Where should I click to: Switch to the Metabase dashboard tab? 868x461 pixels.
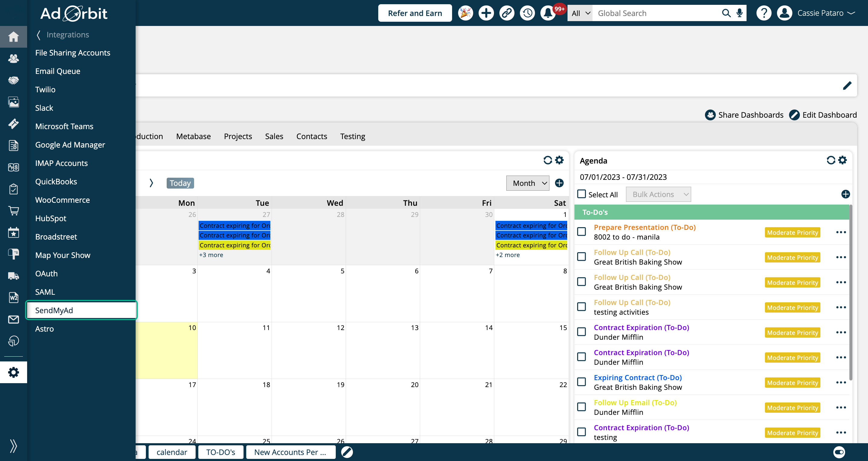193,136
